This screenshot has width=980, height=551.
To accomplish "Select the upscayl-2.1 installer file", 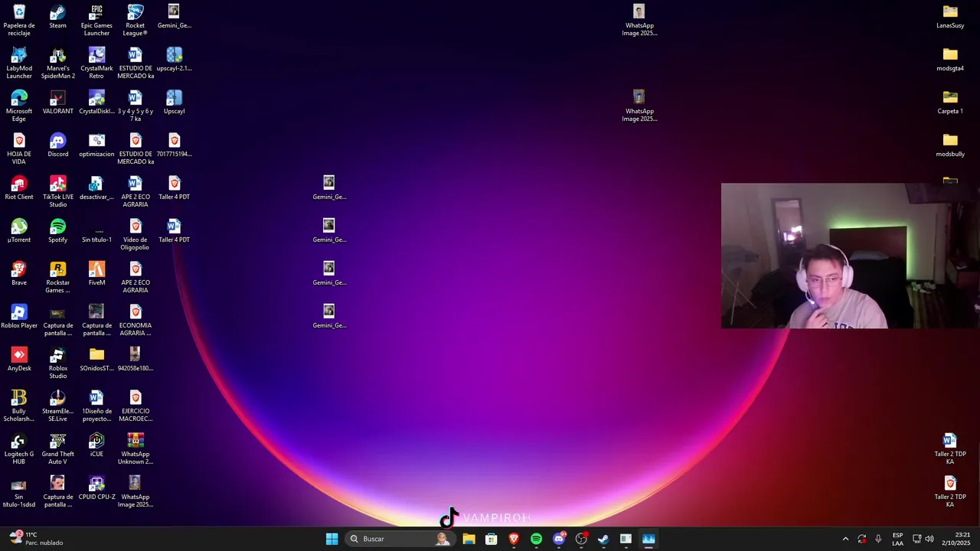I will (x=174, y=60).
